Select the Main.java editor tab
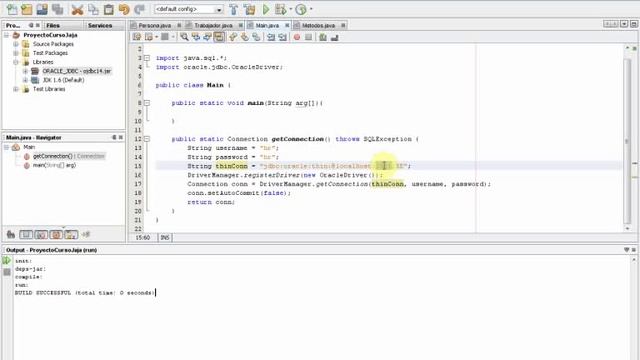The height and width of the screenshot is (360, 640). coord(267,25)
